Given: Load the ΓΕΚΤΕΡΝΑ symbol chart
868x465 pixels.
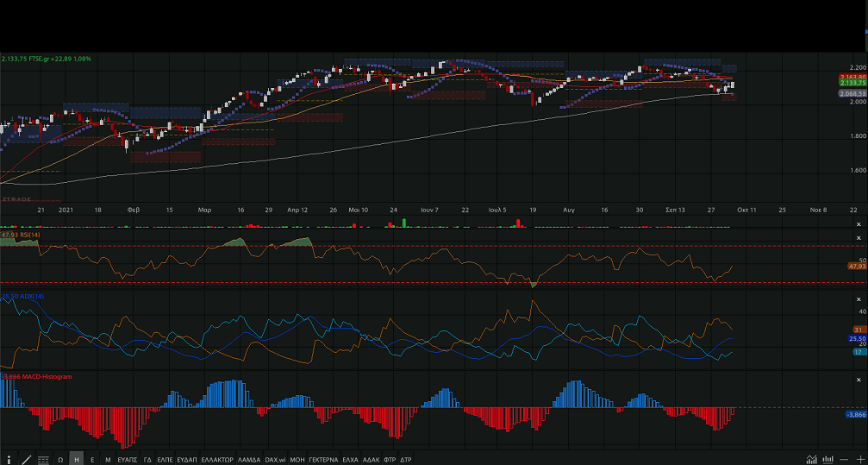Looking at the screenshot, I should [x=322, y=459].
